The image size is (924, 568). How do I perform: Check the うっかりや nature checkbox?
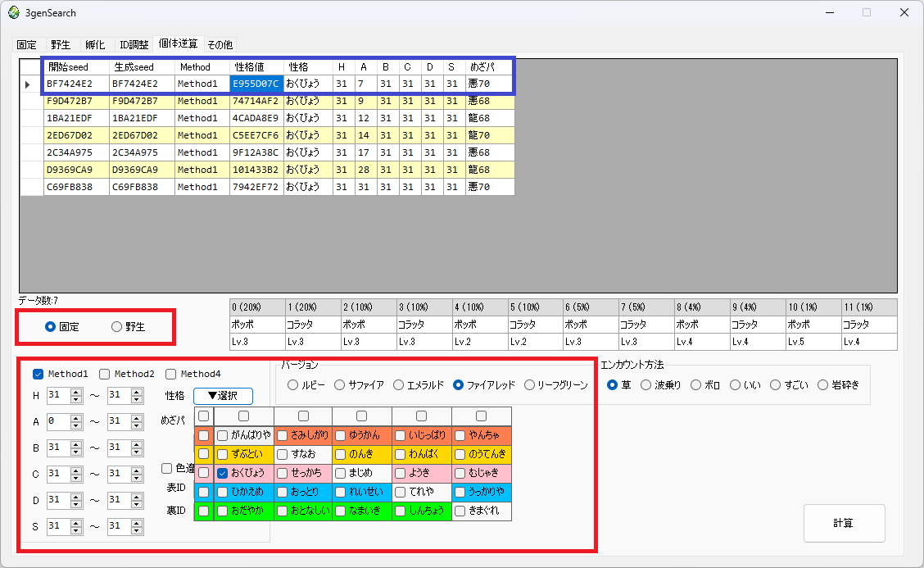point(460,493)
